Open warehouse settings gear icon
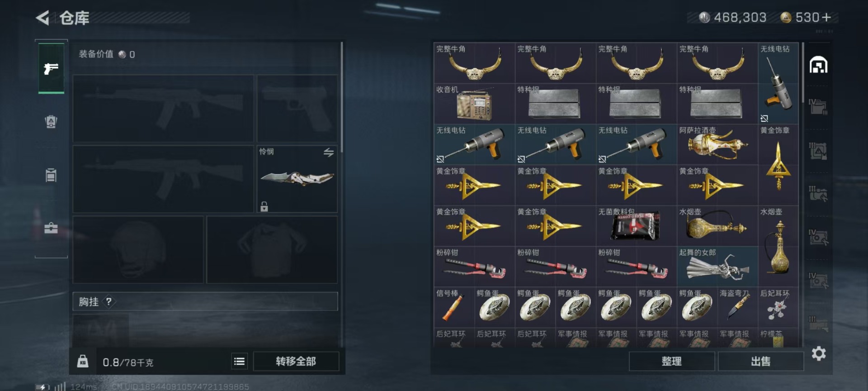868x391 pixels. (819, 353)
